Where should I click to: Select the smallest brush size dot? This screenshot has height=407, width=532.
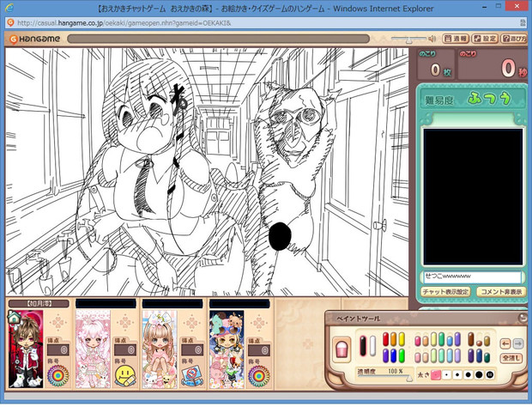point(446,374)
